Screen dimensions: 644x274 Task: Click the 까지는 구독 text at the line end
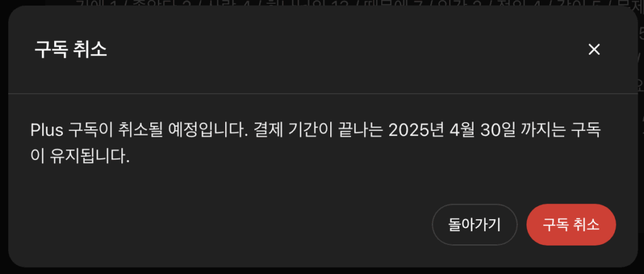tap(559, 131)
